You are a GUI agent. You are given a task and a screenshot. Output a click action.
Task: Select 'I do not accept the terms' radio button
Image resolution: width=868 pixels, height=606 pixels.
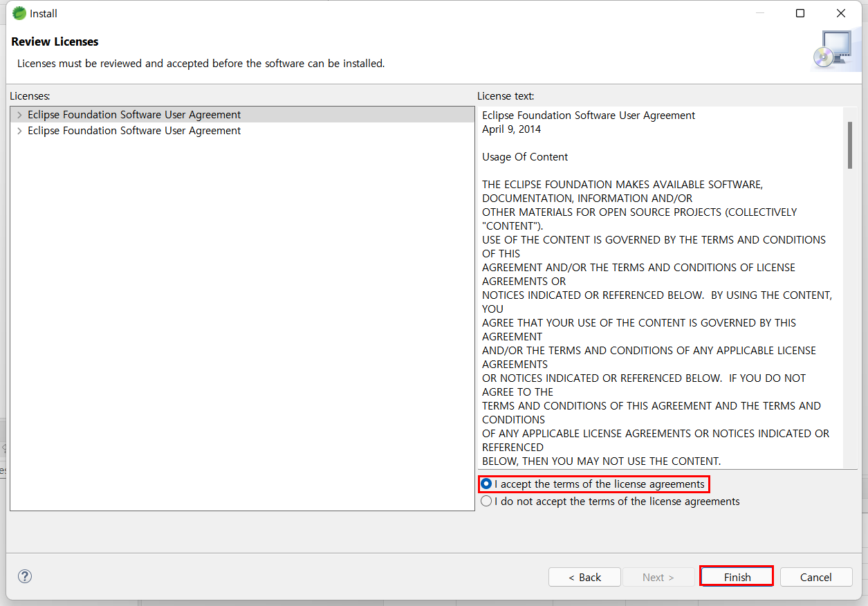(x=486, y=502)
